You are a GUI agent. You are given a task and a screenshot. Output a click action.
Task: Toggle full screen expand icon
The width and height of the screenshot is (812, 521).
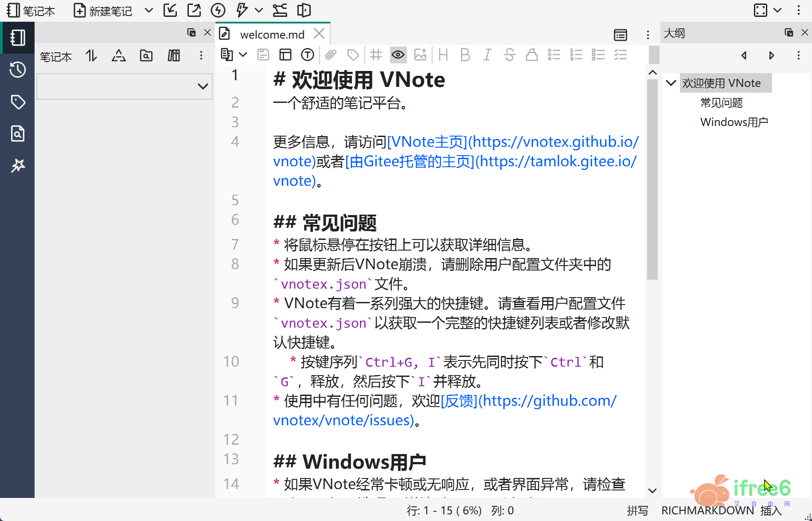tap(760, 10)
